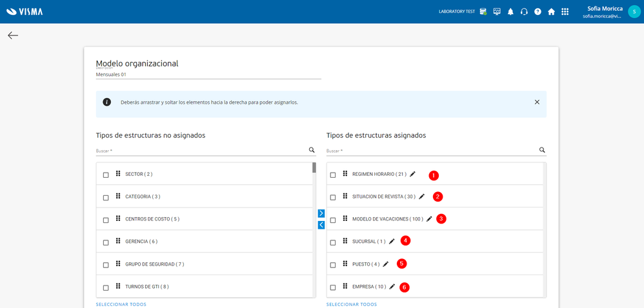The height and width of the screenshot is (308, 644).
Task: Click Seleccionar Todos under unassigned list
Action: (121, 304)
